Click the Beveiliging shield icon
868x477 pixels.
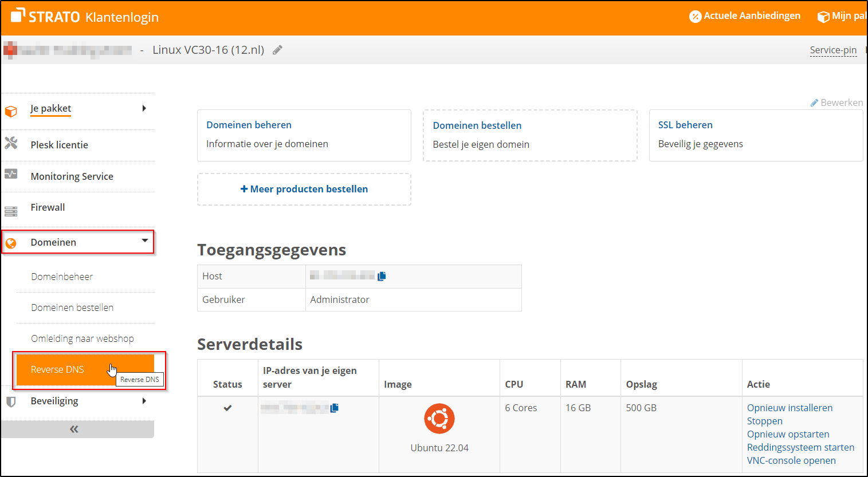pos(11,401)
